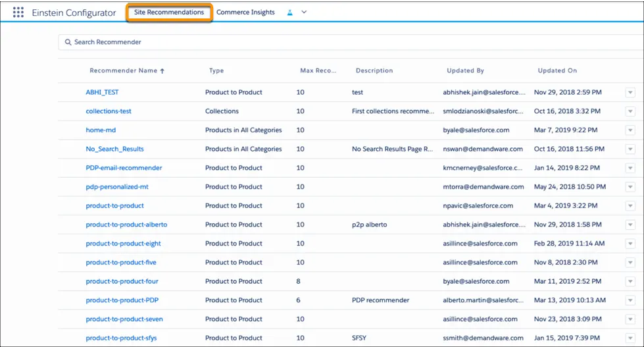Open row actions dropdown for product-to-product-eight
The image size is (644, 347).
click(630, 244)
